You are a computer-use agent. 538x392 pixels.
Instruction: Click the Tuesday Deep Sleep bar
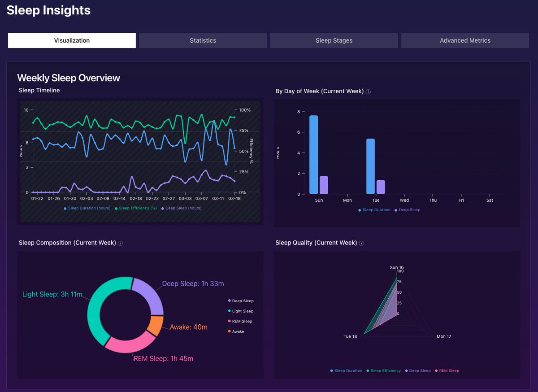pyautogui.click(x=381, y=187)
